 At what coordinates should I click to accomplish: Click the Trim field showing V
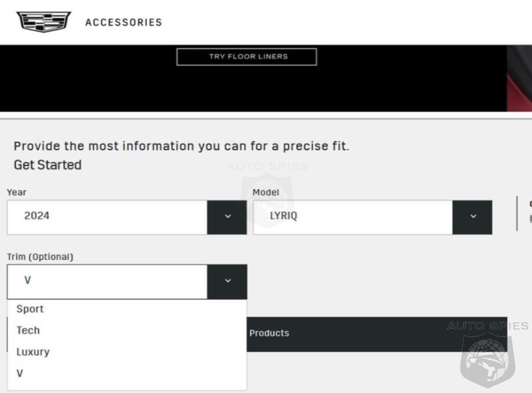[107, 282]
